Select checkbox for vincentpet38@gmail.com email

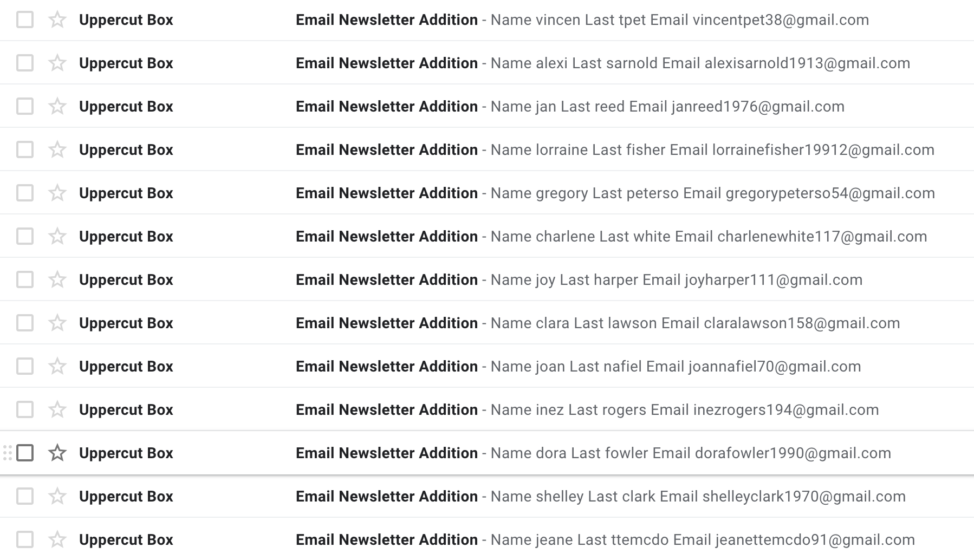25,20
